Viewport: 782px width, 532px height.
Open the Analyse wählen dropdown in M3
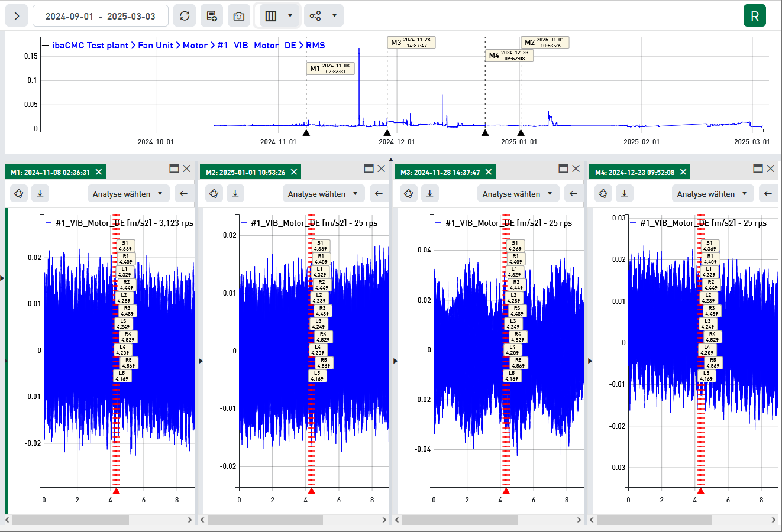click(518, 193)
